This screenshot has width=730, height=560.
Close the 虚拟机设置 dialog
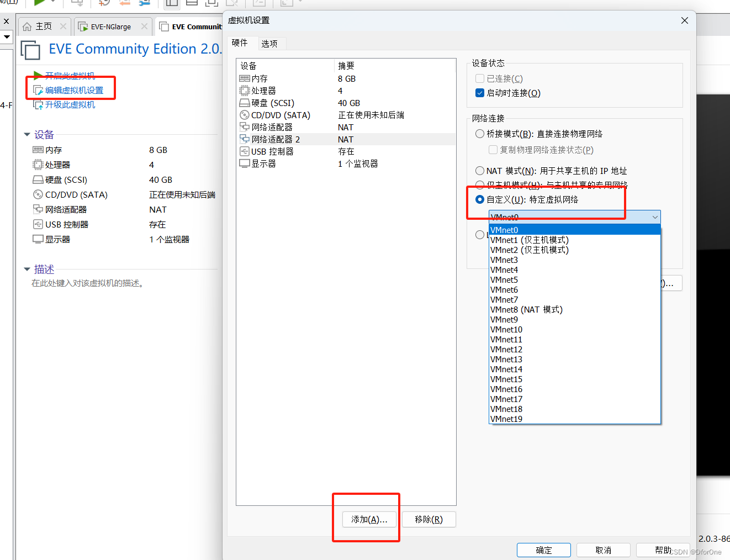pyautogui.click(x=685, y=20)
